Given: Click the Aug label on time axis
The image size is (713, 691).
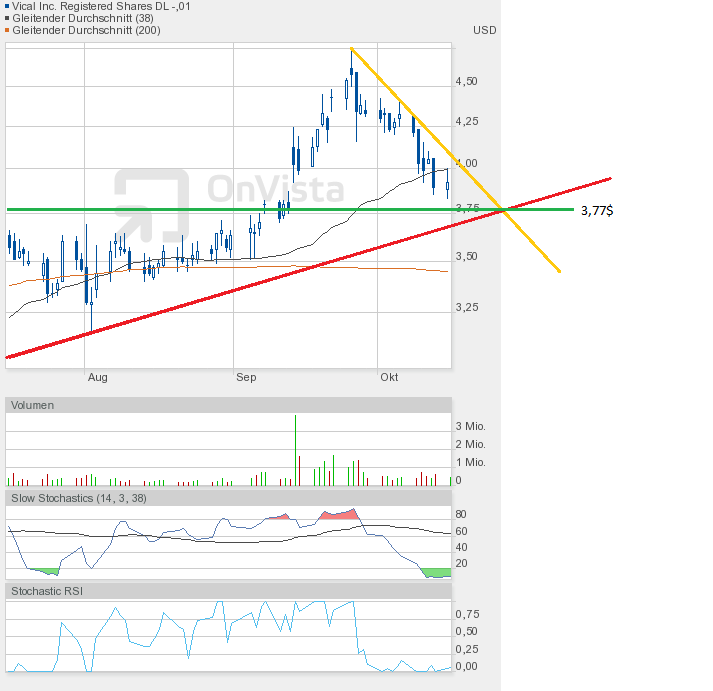Looking at the screenshot, I should point(98,377).
